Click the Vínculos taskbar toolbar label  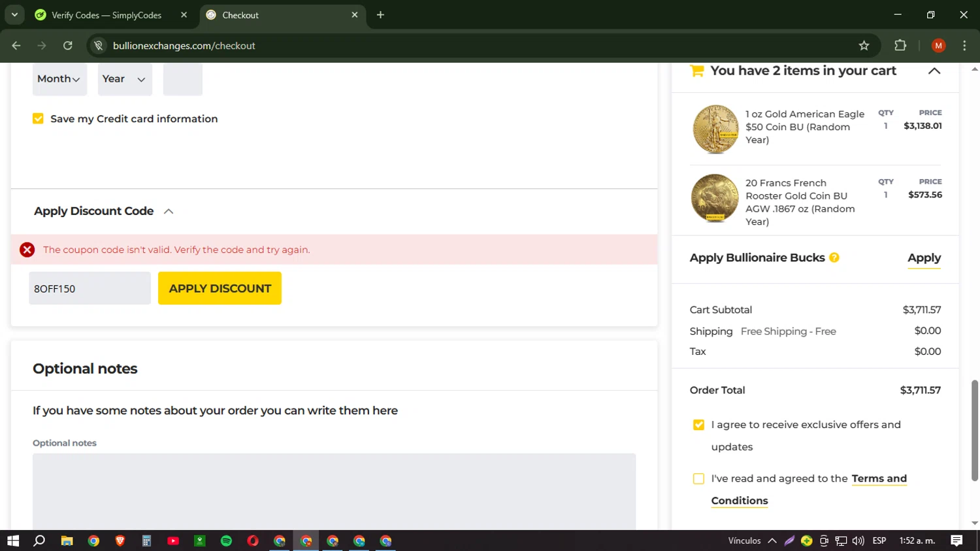tap(744, 541)
